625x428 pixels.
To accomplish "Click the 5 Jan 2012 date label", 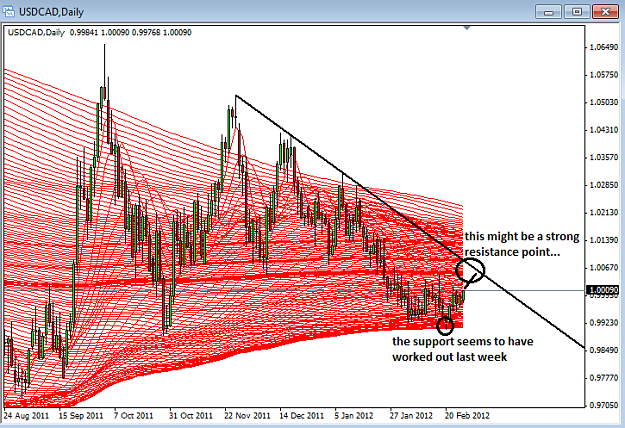I will pyautogui.click(x=354, y=416).
